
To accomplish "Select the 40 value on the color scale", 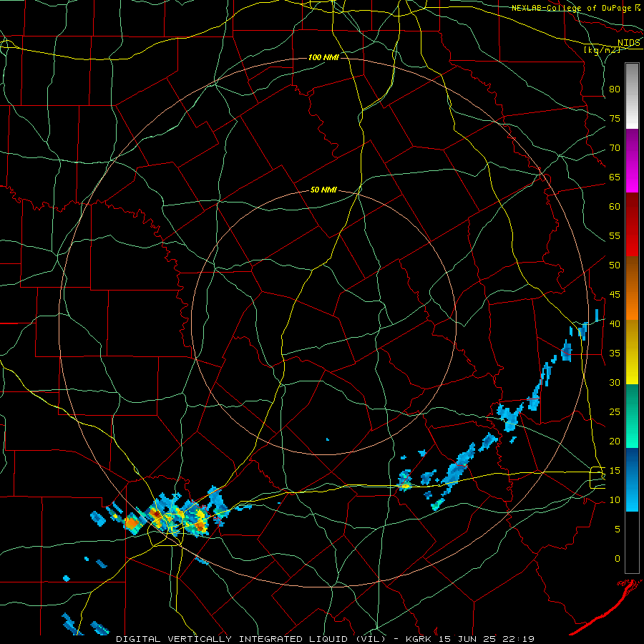I will point(615,324).
